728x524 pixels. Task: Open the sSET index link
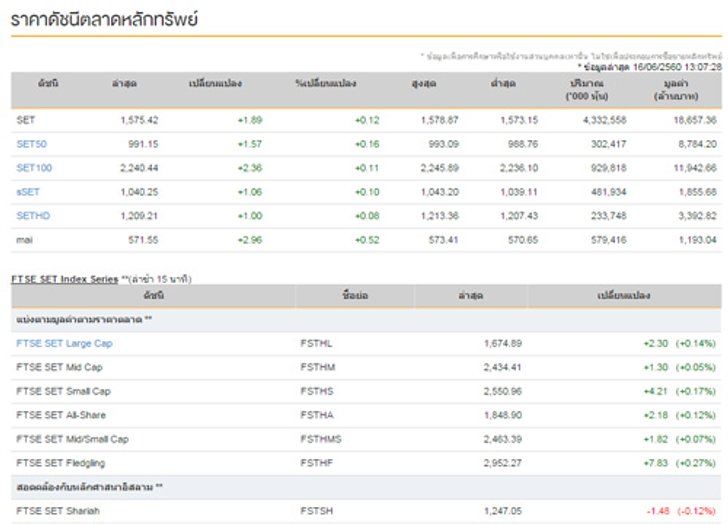point(28,192)
